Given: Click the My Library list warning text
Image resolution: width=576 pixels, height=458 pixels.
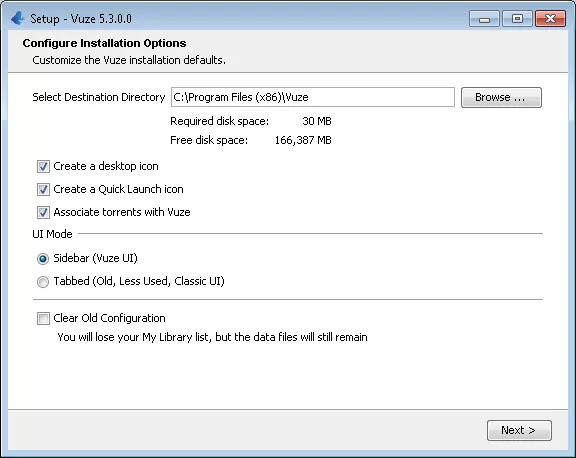Looking at the screenshot, I should click(212, 337).
